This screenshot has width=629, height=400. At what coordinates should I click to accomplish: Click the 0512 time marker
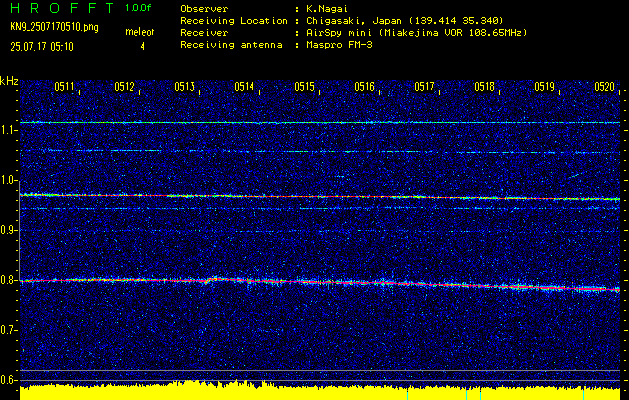click(x=124, y=87)
